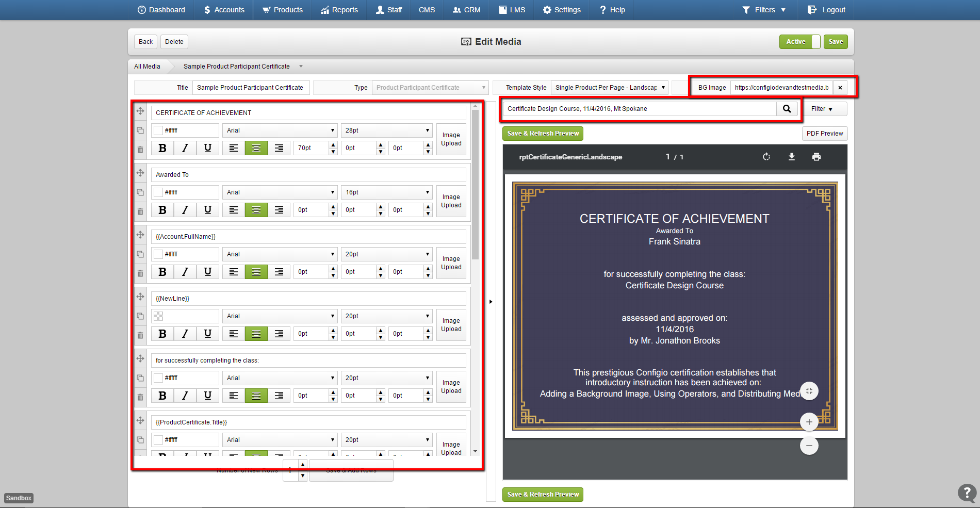Click the move handle for {{ProductCertificate.Title}} row
The height and width of the screenshot is (508, 980).
[140, 420]
